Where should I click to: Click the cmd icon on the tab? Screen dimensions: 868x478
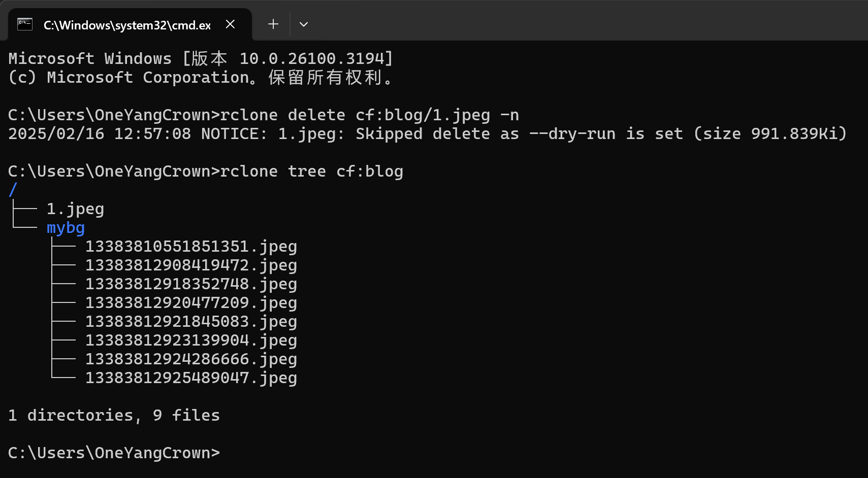click(x=25, y=24)
